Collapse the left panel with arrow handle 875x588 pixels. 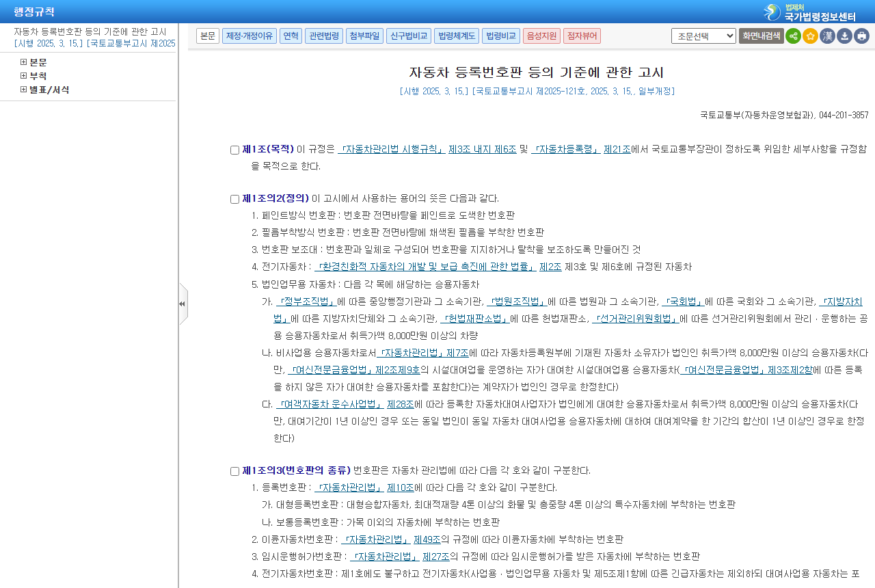(x=183, y=304)
